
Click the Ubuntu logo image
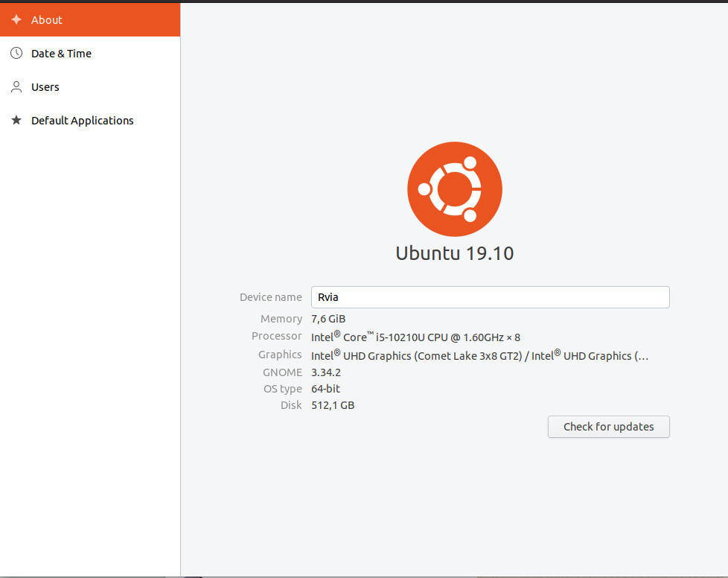[455, 189]
